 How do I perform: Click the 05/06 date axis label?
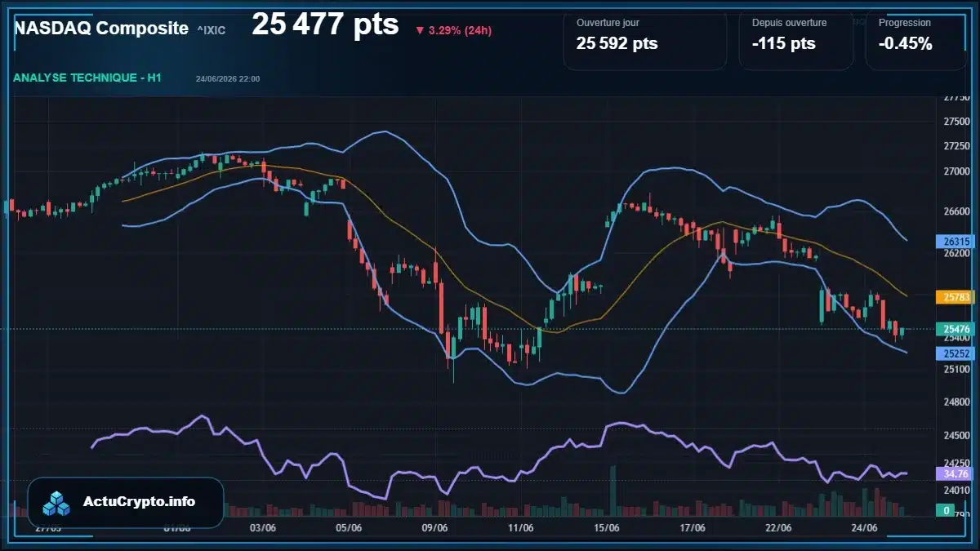tap(349, 528)
